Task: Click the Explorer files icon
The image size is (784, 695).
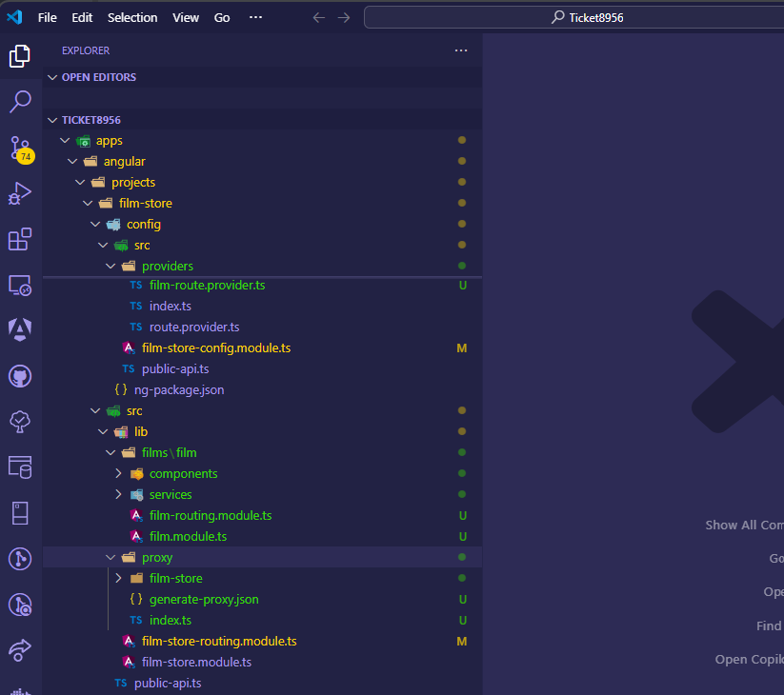Action: click(20, 56)
